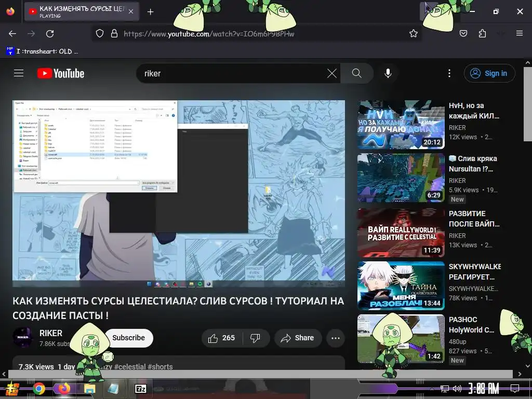The image size is (532, 399).
Task: Open the Firefox application menu
Action: pos(519,33)
